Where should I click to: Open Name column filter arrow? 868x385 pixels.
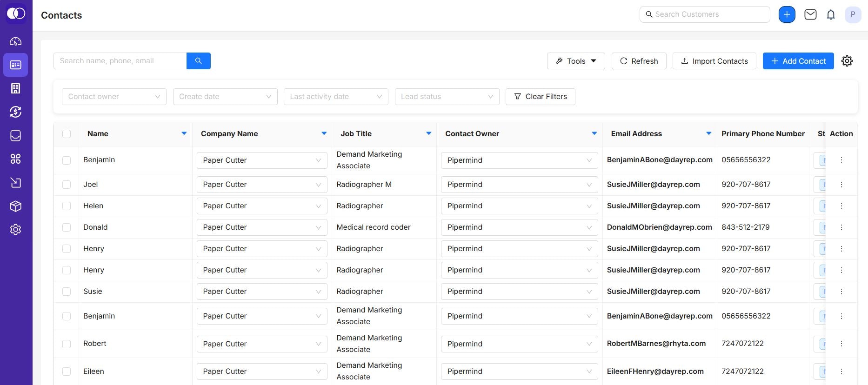(x=184, y=133)
